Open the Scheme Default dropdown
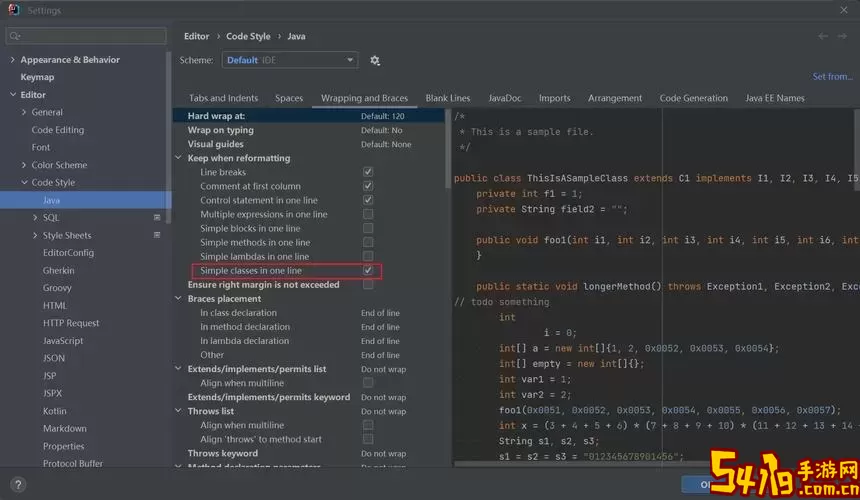The width and height of the screenshot is (860, 500). (x=290, y=60)
